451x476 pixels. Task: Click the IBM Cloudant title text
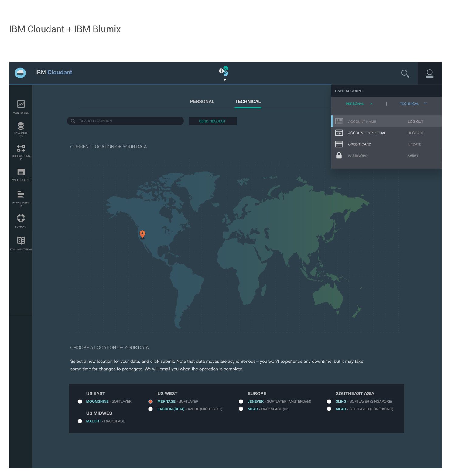click(54, 73)
